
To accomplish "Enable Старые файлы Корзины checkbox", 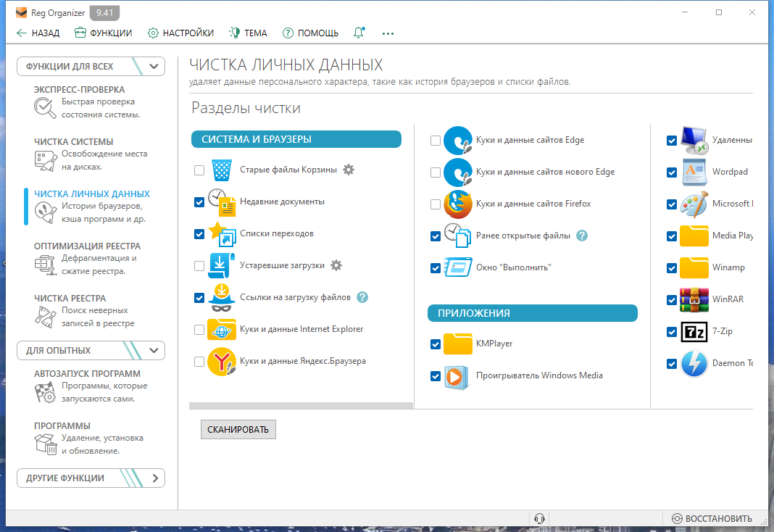I will 199,170.
